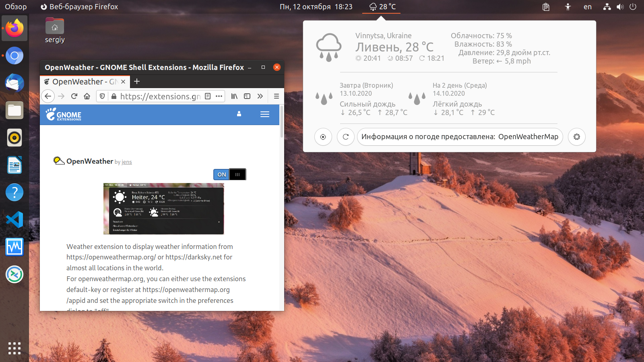The width and height of the screenshot is (644, 362).
Task: Open the author link jens
Action: click(127, 162)
